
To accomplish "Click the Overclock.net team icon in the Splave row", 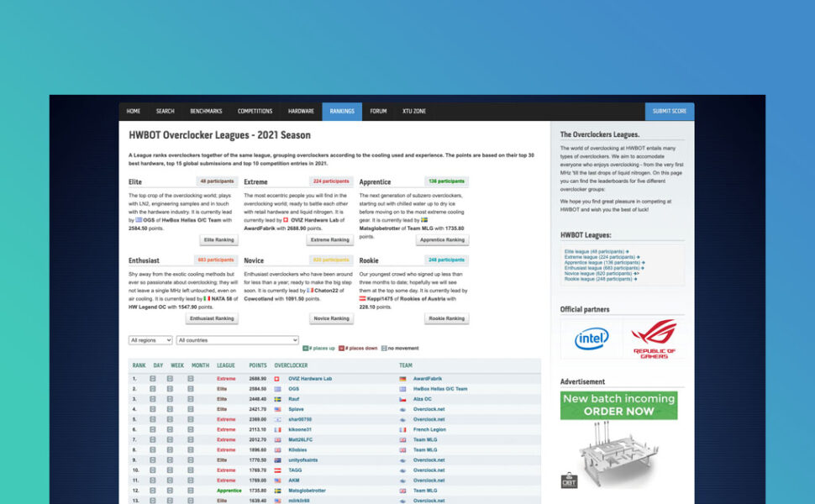I will 402,409.
